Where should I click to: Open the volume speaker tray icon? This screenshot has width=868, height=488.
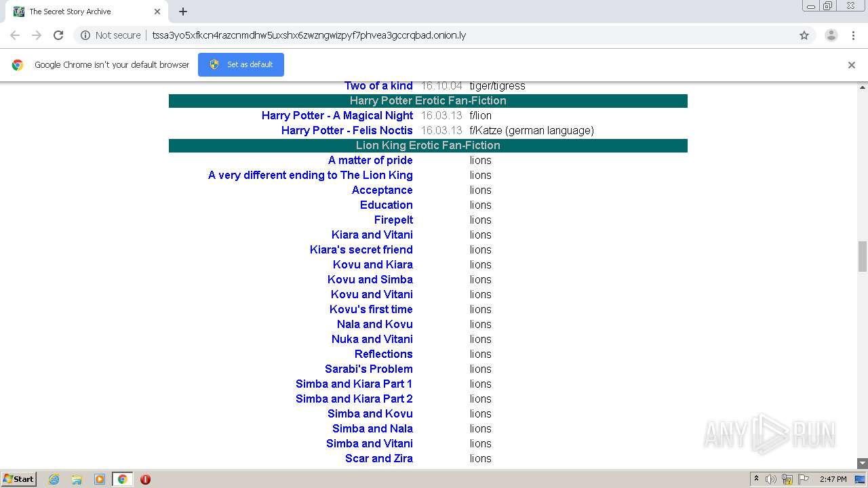click(x=771, y=479)
